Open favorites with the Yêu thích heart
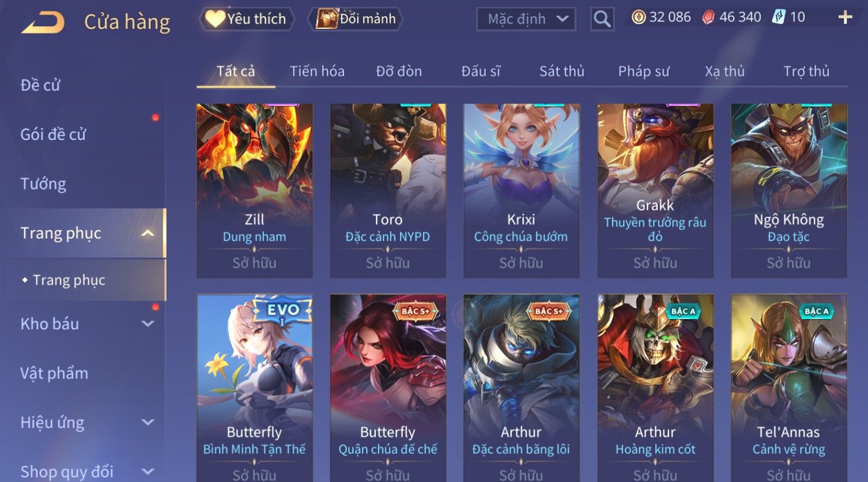This screenshot has height=482, width=868. pyautogui.click(x=247, y=19)
